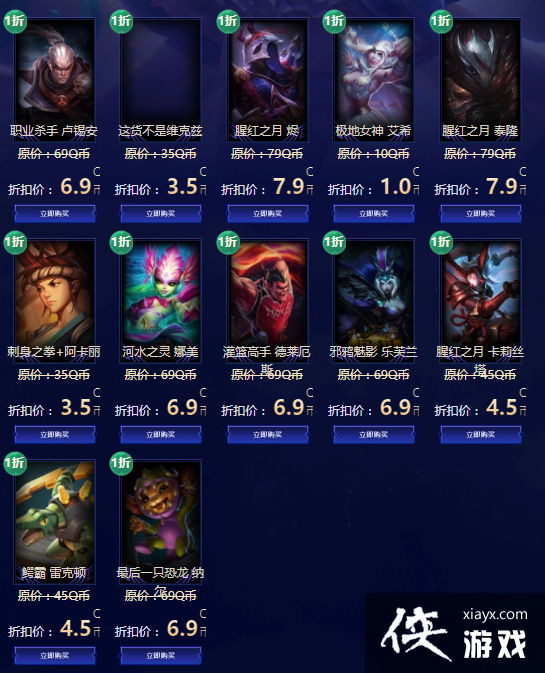Click the 1折 badge on 猩红之月 泰隆
545x673 pixels.
441,21
